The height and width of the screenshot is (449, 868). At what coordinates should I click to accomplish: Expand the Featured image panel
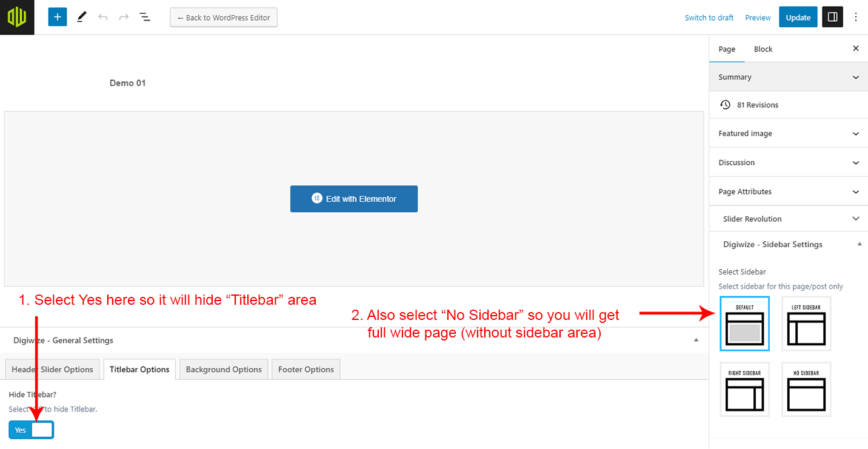(x=788, y=133)
